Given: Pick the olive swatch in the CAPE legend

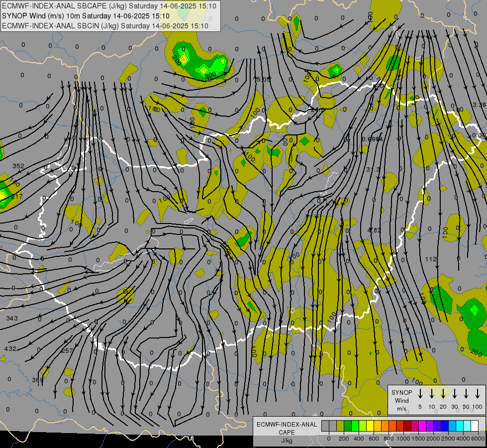Looking at the screenshot, I should [340, 426].
